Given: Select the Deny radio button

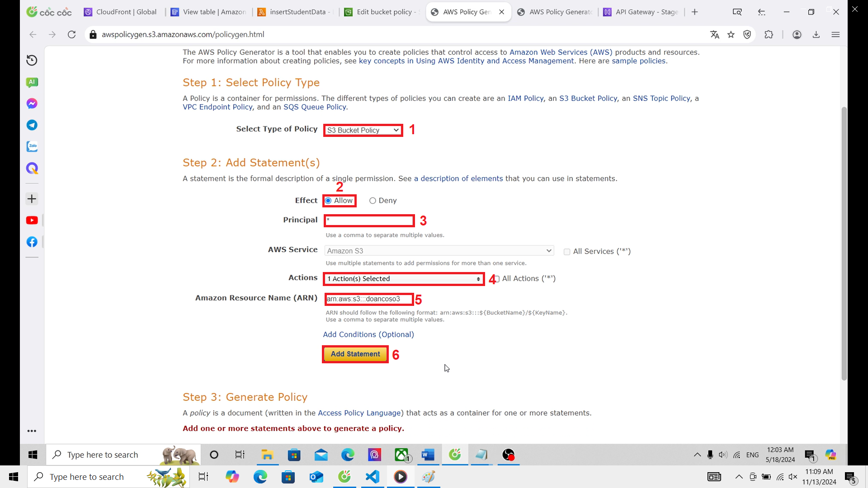Looking at the screenshot, I should tap(373, 200).
